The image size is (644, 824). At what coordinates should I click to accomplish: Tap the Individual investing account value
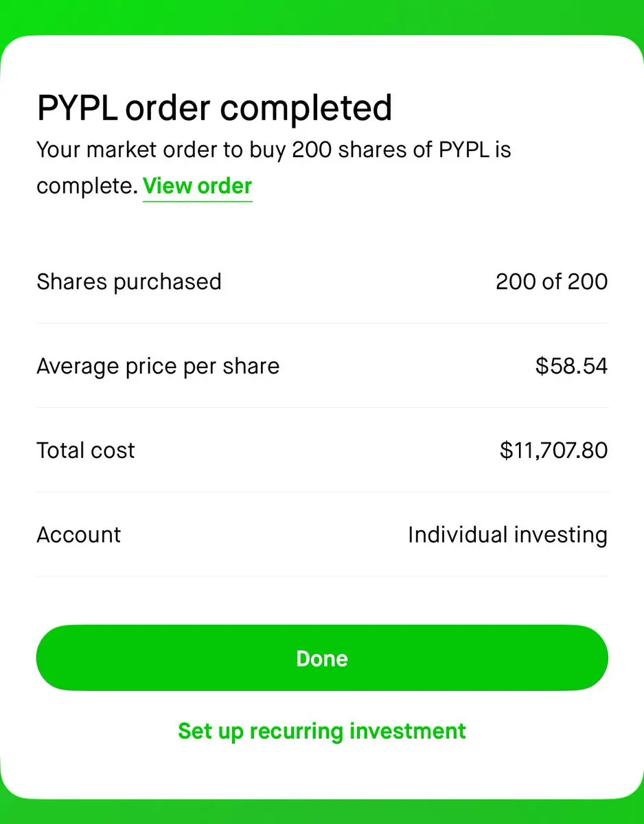(507, 535)
